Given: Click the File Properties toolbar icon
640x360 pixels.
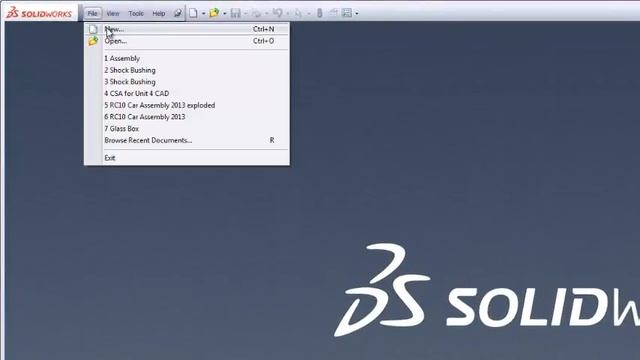Looking at the screenshot, I should pyautogui.click(x=333, y=13).
